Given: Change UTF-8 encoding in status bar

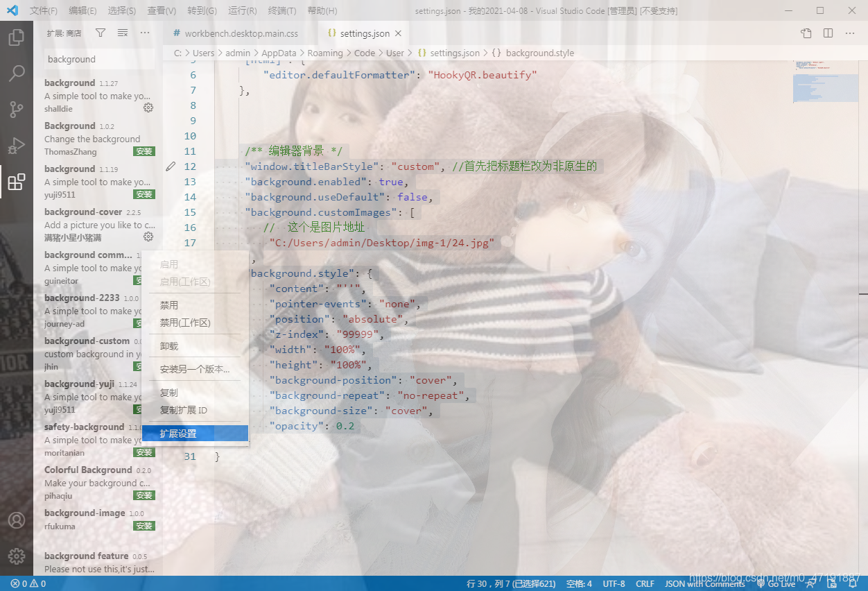Looking at the screenshot, I should pyautogui.click(x=614, y=583).
